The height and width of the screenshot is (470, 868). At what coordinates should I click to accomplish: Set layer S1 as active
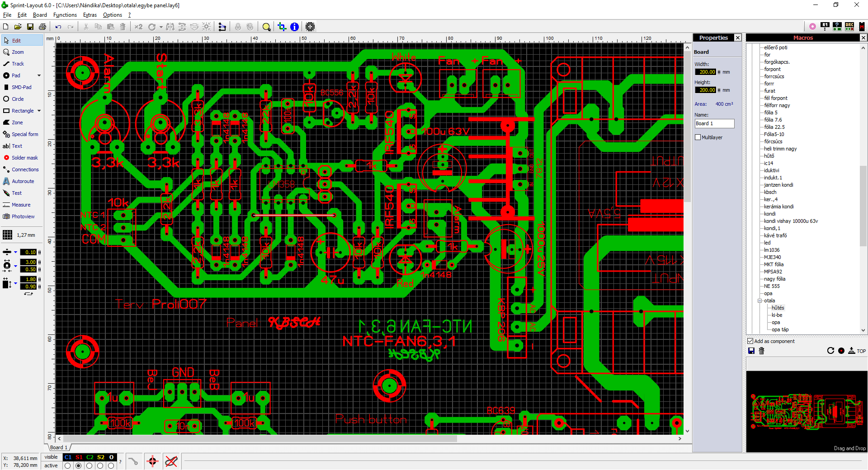click(x=79, y=465)
